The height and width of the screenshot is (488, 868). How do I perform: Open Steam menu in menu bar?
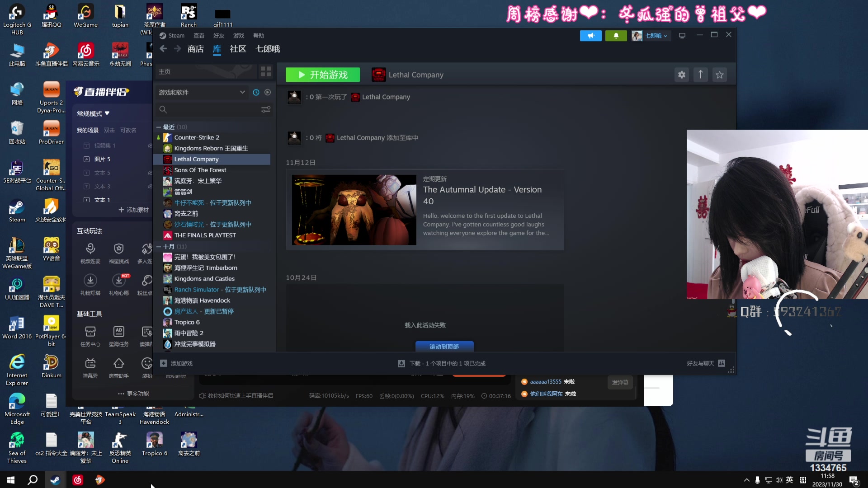coord(172,36)
